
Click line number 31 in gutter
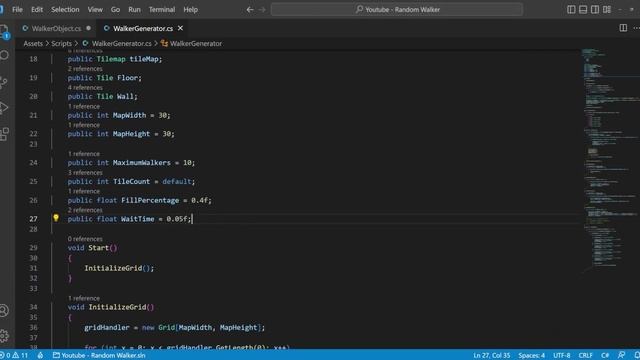(x=33, y=268)
